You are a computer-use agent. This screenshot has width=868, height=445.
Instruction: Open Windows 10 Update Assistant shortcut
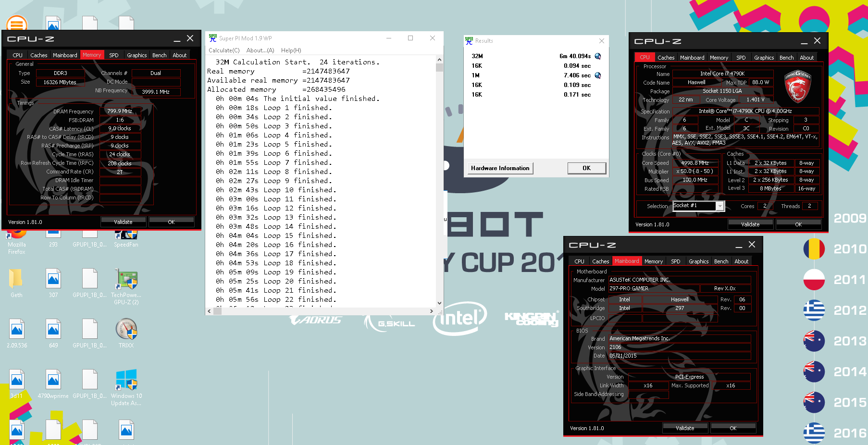click(126, 388)
